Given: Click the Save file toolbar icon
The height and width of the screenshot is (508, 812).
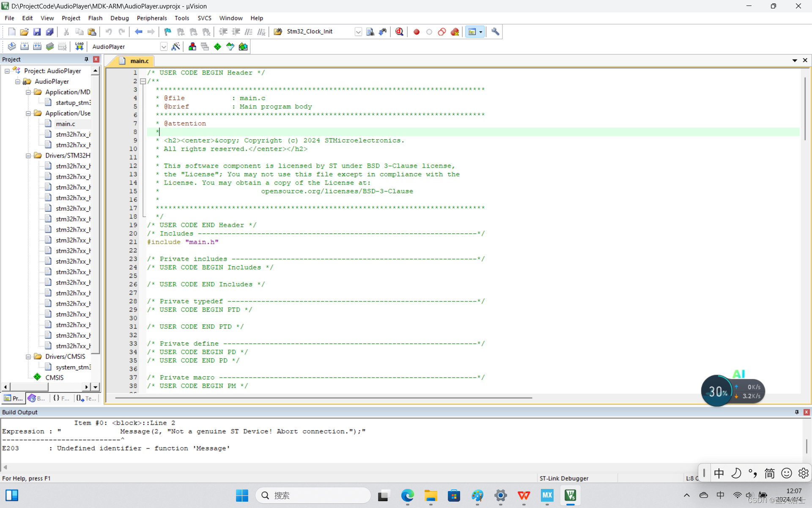Looking at the screenshot, I should (37, 32).
